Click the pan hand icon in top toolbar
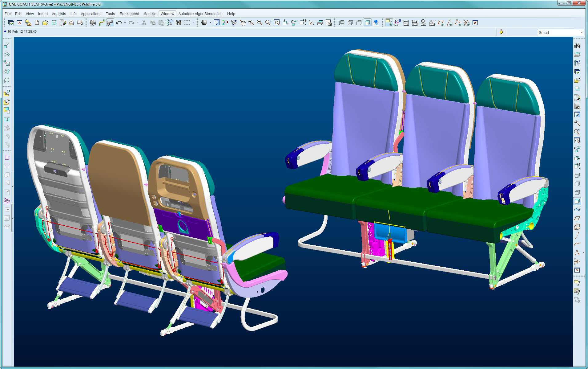This screenshot has width=588, height=369. point(242,23)
